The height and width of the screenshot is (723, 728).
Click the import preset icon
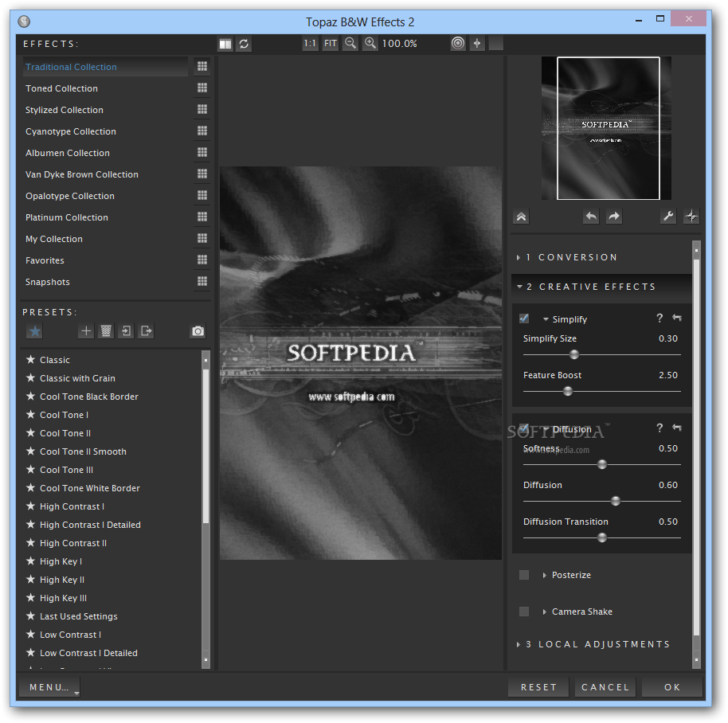[126, 331]
